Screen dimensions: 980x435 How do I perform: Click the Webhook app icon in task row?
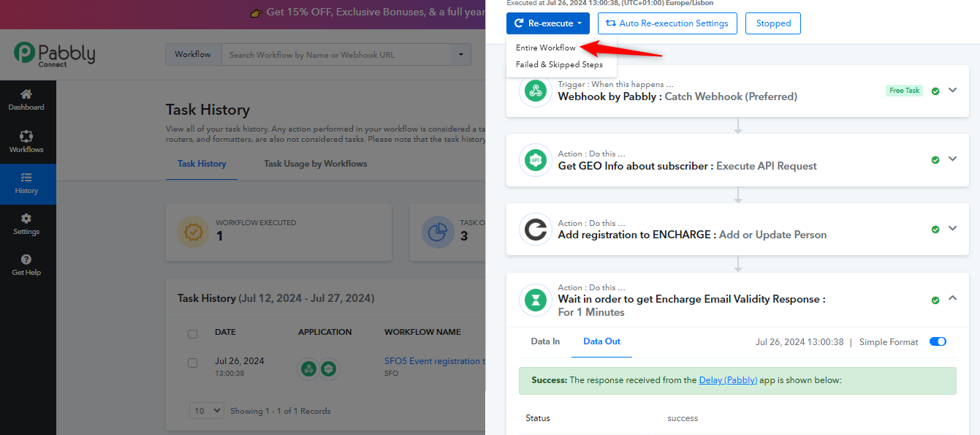[308, 369]
